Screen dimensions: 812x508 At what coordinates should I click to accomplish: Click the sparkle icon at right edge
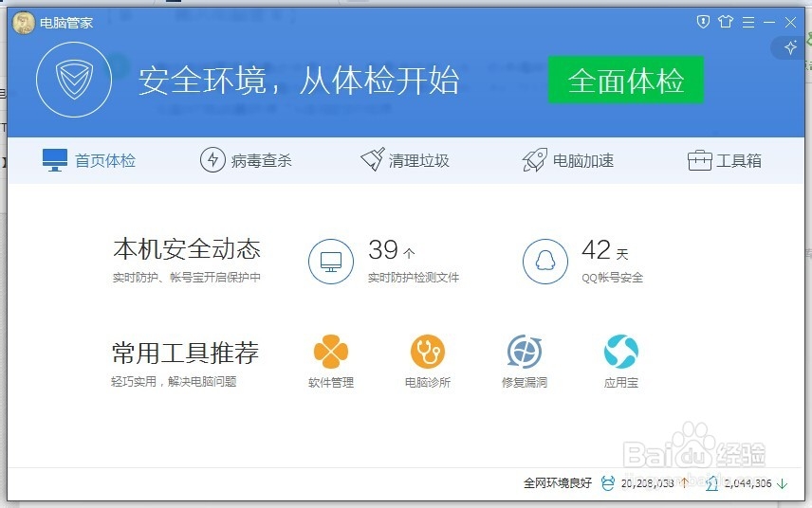point(790,47)
